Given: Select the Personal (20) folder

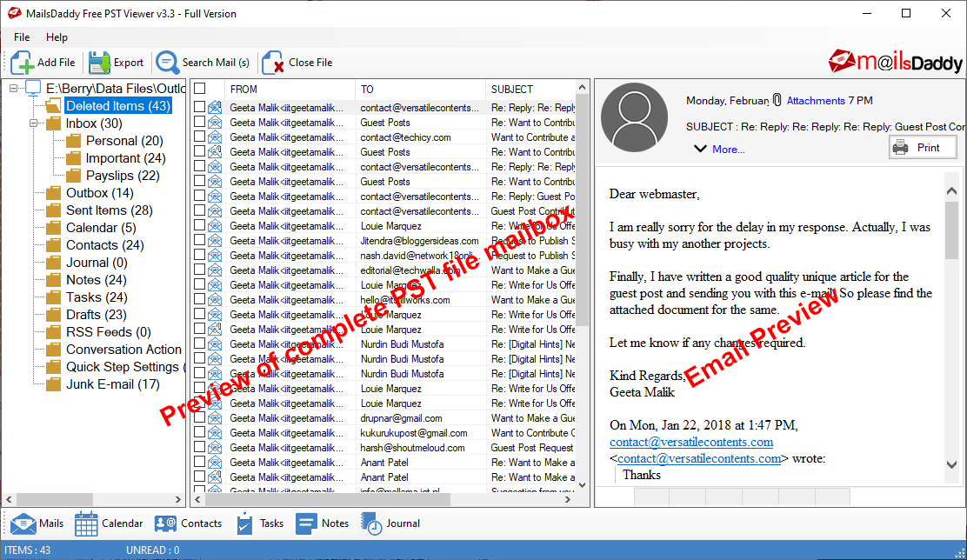Looking at the screenshot, I should point(124,141).
